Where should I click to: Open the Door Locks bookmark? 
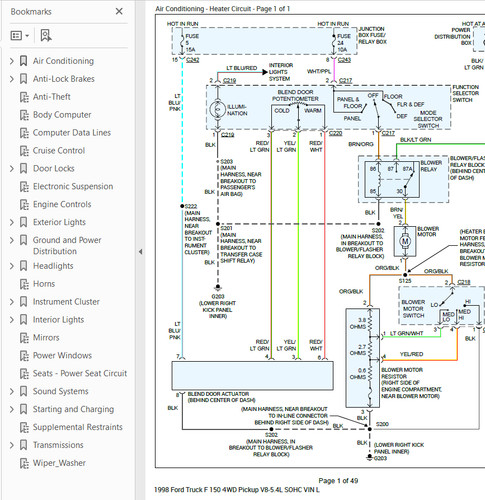54,168
